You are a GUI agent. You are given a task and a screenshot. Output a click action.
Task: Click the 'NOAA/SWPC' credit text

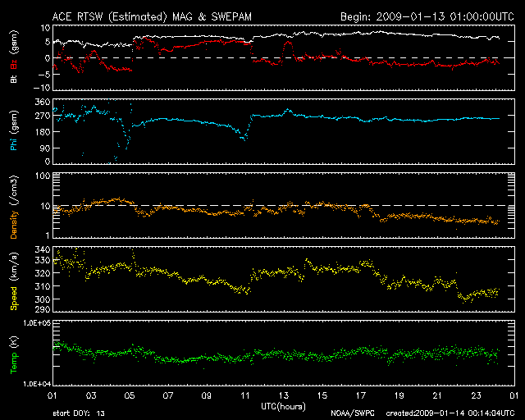point(353,413)
